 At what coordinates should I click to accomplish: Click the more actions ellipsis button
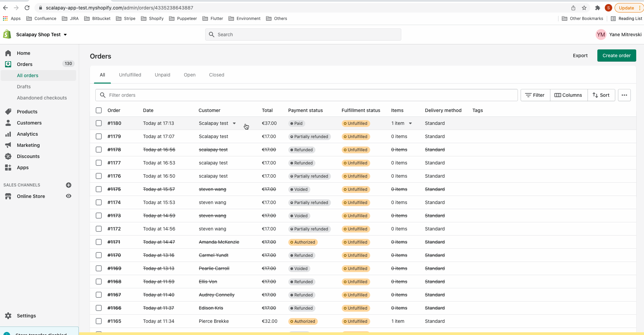tap(624, 95)
